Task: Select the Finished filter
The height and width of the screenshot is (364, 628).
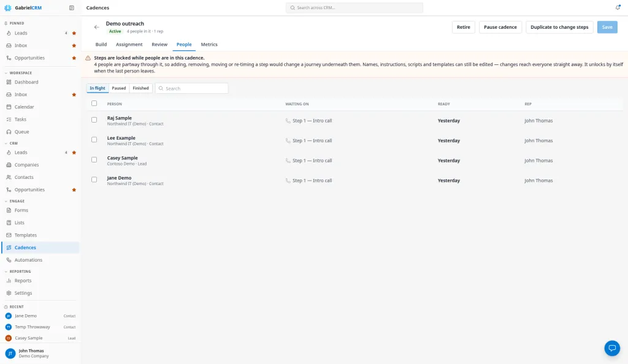Action: pos(140,88)
